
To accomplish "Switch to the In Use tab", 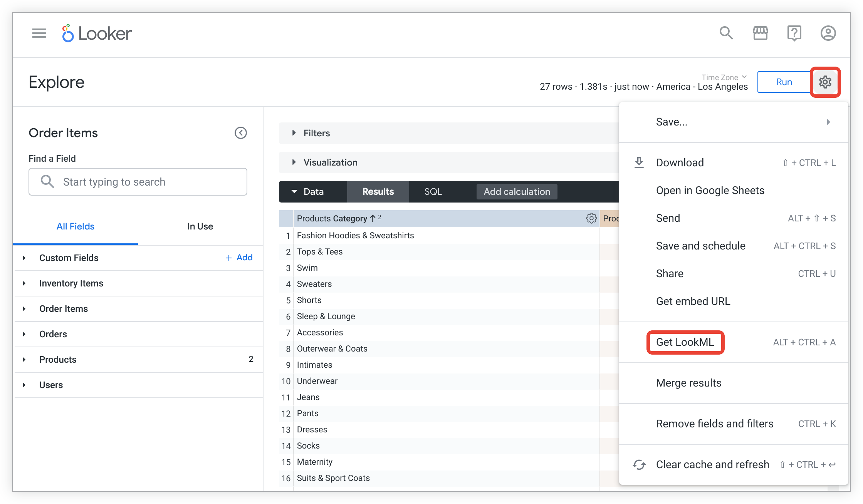I will click(x=200, y=226).
